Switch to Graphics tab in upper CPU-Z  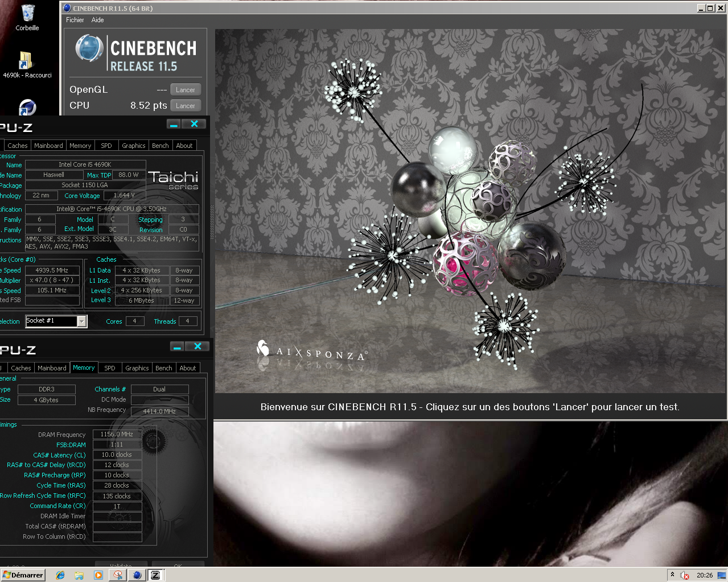pos(134,146)
